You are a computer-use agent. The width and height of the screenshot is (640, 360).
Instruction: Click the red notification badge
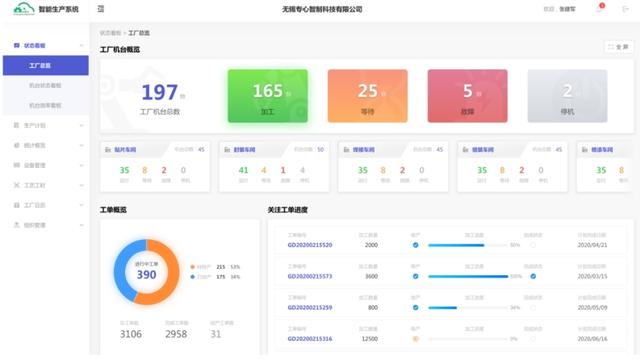[602, 5]
